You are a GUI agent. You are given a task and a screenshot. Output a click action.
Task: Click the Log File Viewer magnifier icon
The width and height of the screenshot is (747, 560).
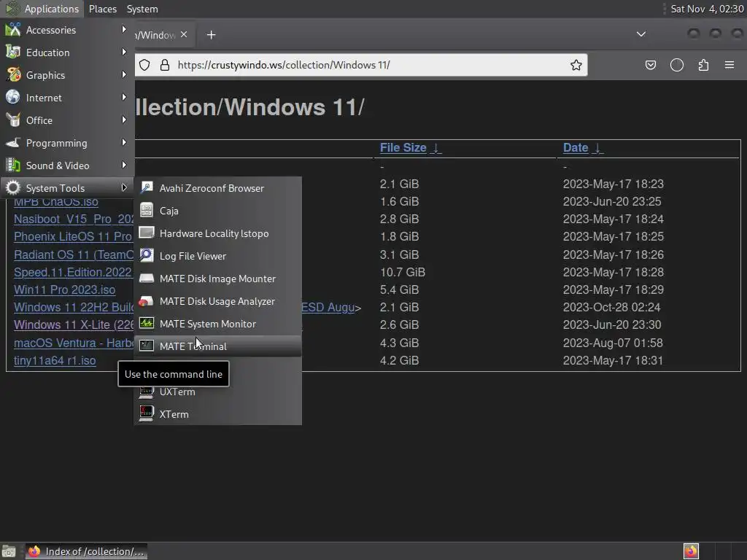[146, 255]
